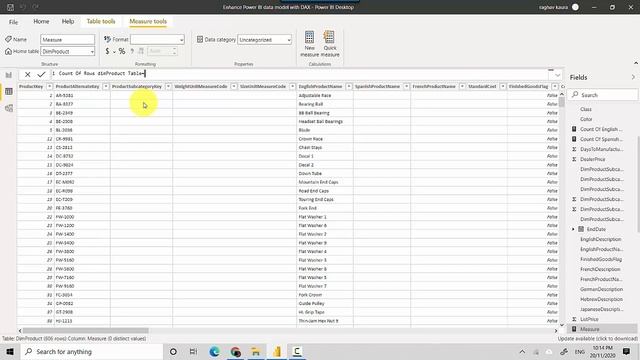The height and width of the screenshot is (360, 640).
Task: Apply thousands separator comma icon
Action: click(132, 51)
